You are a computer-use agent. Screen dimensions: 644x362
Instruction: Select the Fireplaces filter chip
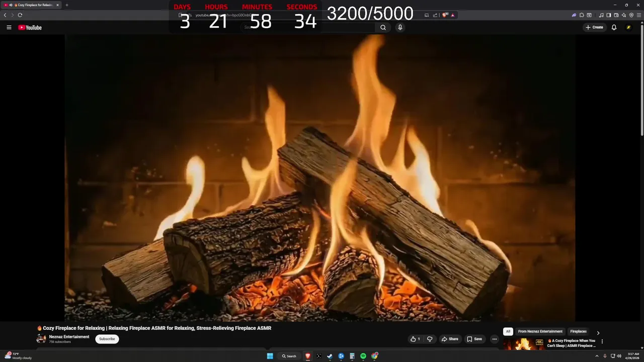point(578,331)
